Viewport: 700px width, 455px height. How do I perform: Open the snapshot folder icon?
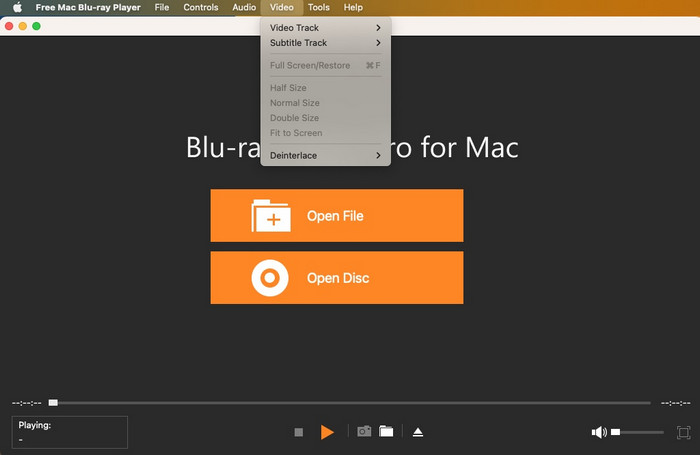pyautogui.click(x=386, y=431)
